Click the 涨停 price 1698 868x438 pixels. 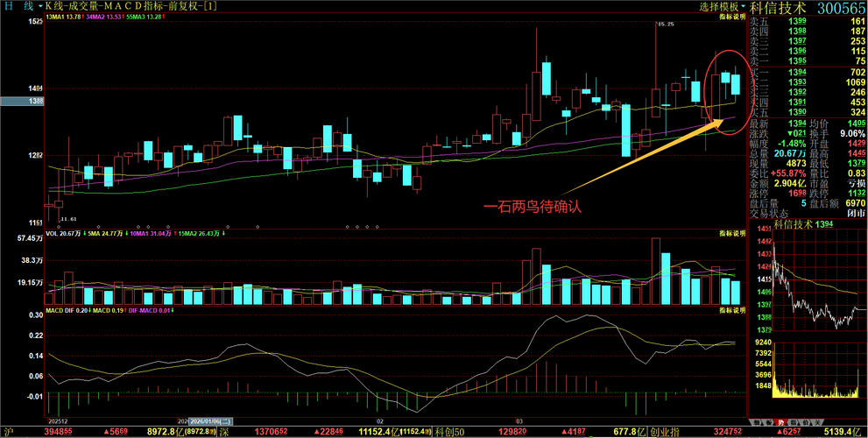click(x=796, y=194)
